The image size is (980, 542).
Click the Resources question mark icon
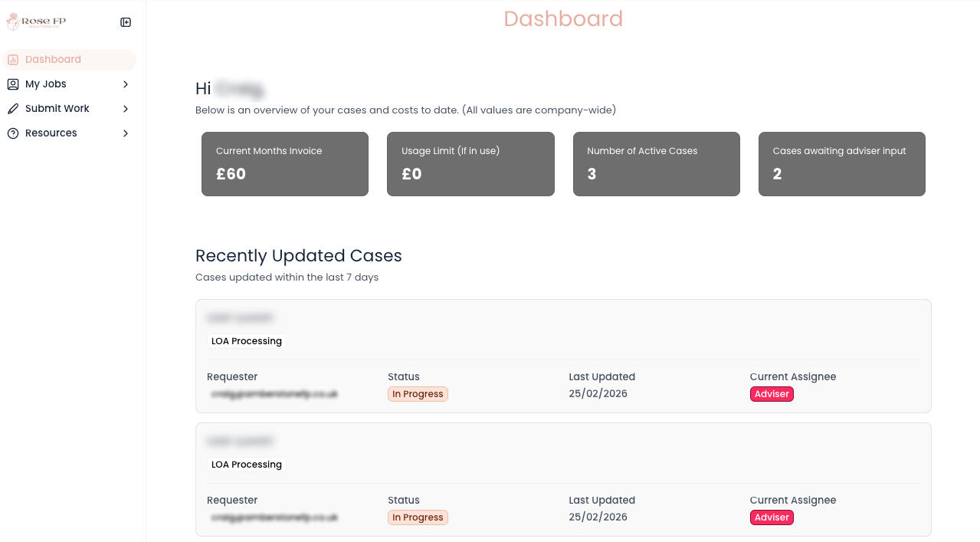[x=13, y=133]
